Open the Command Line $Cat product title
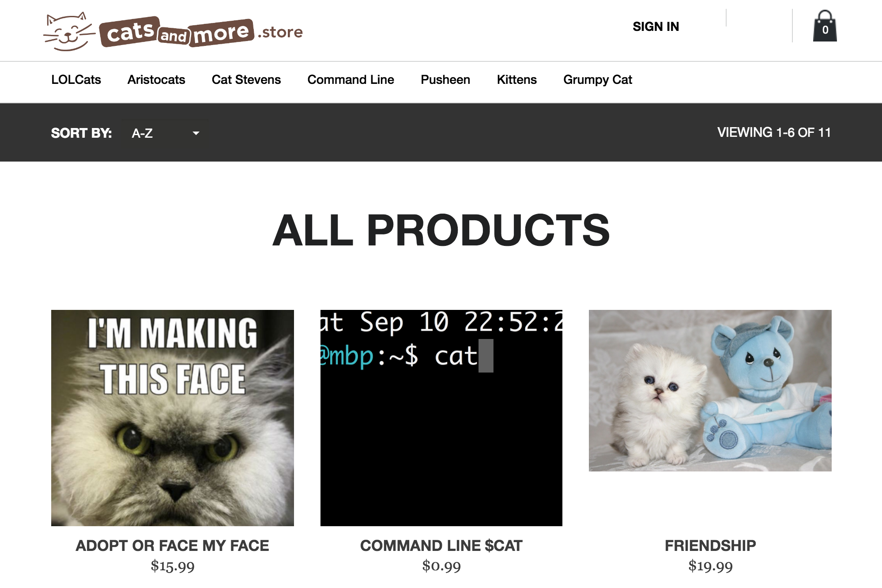The height and width of the screenshot is (588, 882). (x=441, y=546)
